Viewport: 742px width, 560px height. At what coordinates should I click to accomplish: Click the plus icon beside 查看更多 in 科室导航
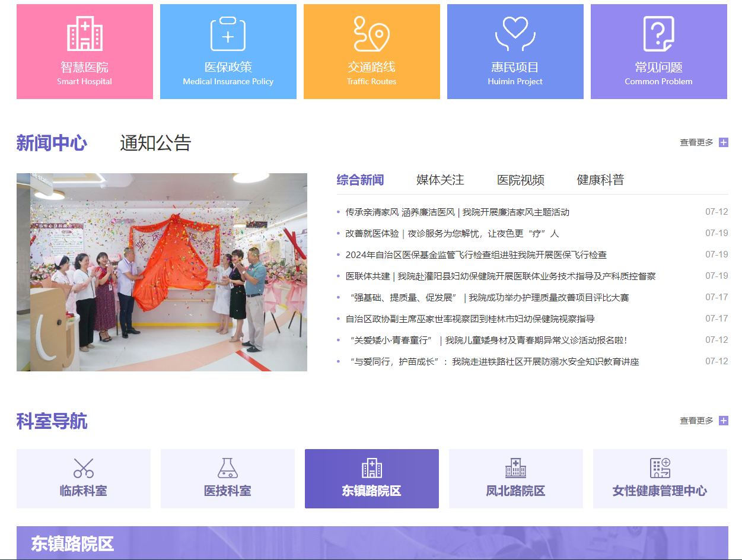(724, 421)
